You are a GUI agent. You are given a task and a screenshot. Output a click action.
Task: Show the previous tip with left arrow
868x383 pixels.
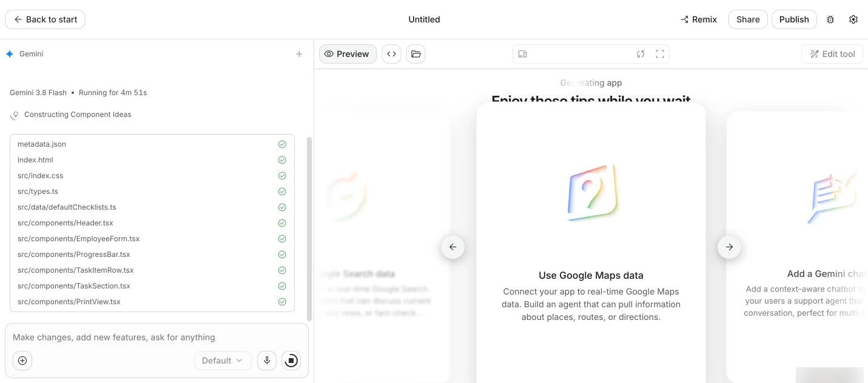(453, 247)
